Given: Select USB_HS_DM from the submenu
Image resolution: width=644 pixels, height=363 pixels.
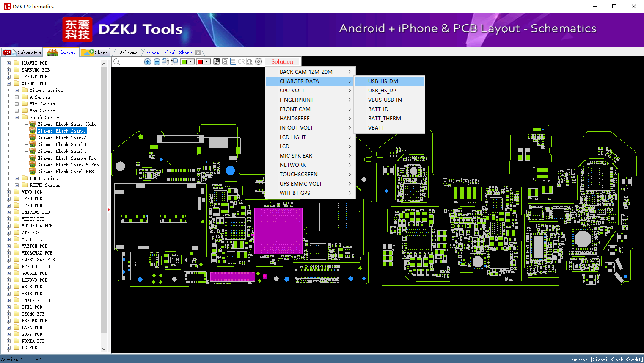Looking at the screenshot, I should [x=389, y=81].
